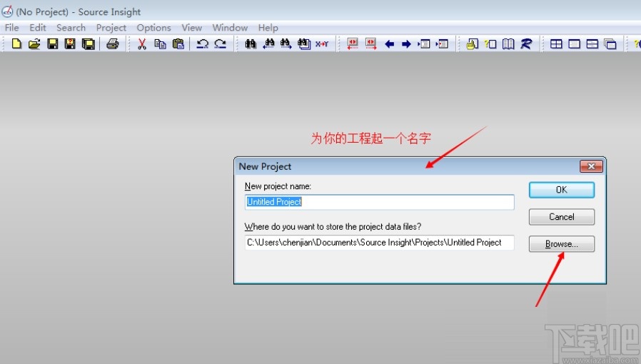Click the project data files path field
Viewport: 641px width, 364px height.
[379, 243]
